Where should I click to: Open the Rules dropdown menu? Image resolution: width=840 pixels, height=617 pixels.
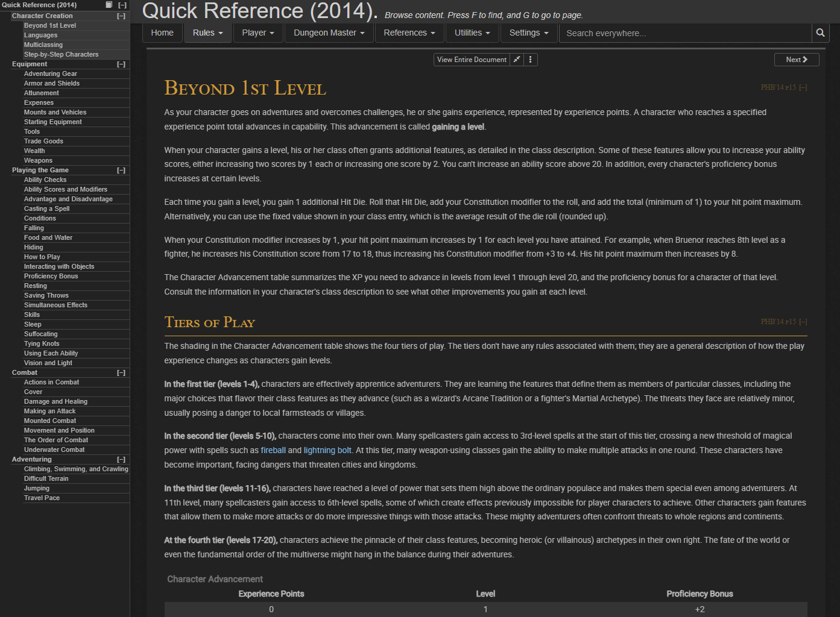(x=208, y=33)
